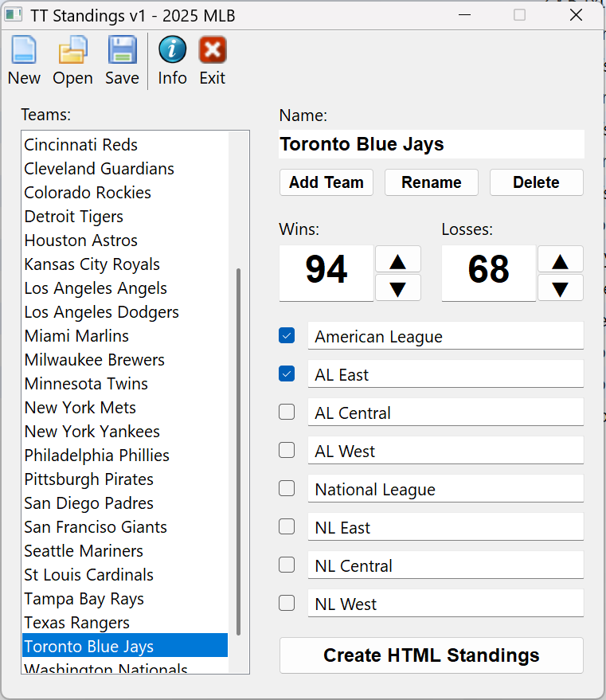
Task: Edit the AL West group name field
Action: pos(446,451)
